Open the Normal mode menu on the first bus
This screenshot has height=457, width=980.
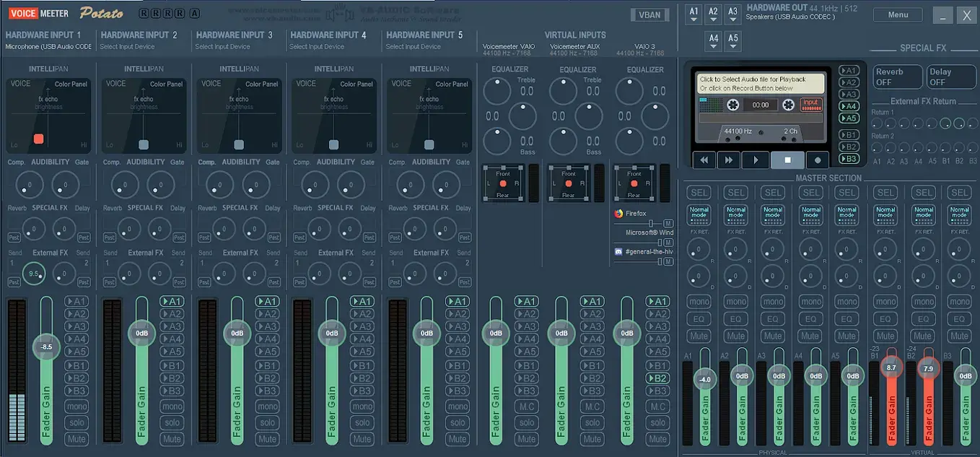[x=698, y=214]
